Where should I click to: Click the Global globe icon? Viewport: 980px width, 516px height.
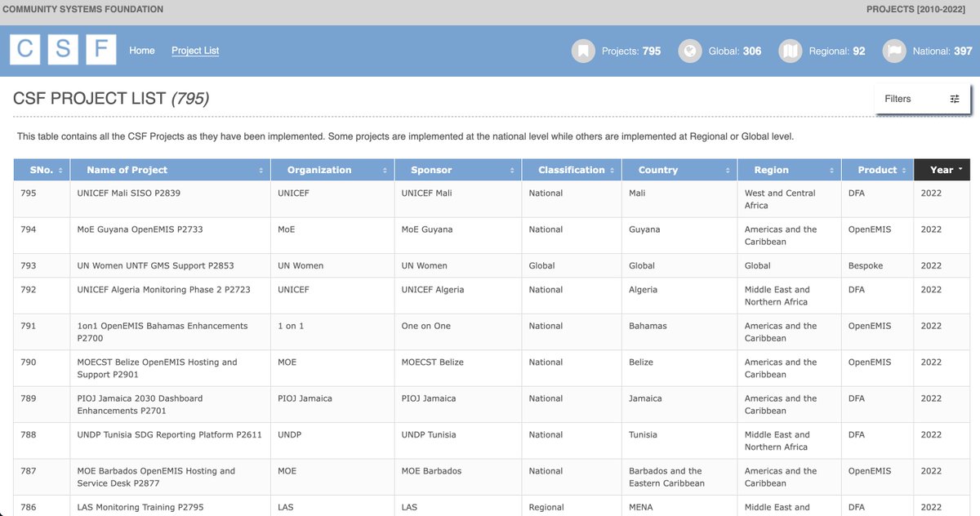[x=690, y=51]
